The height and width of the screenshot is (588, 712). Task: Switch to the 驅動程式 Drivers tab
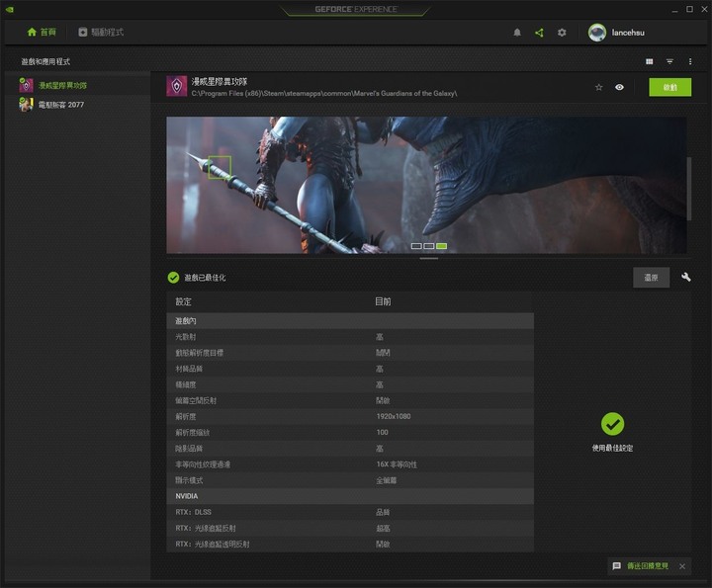coord(101,33)
